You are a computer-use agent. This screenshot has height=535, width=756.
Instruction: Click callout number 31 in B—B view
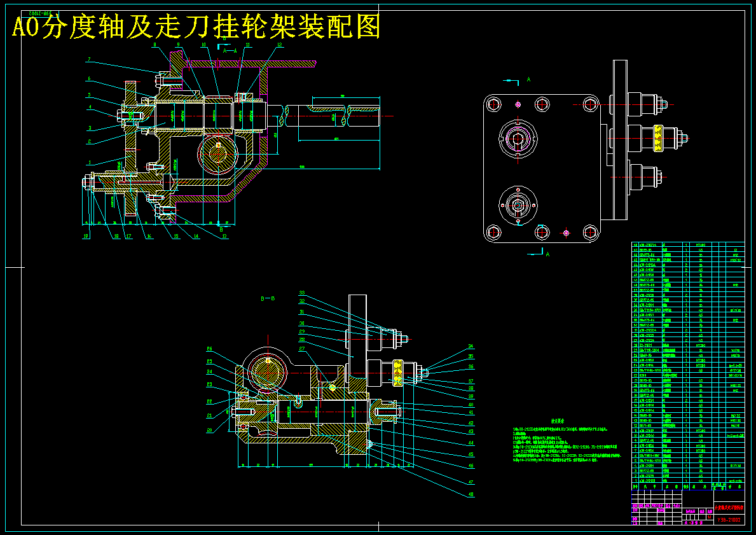[302, 312]
